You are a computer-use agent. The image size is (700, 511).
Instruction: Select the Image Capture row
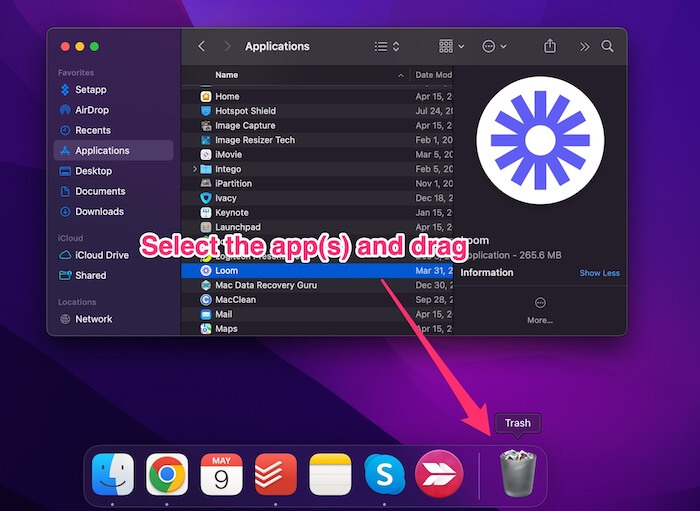tap(317, 125)
